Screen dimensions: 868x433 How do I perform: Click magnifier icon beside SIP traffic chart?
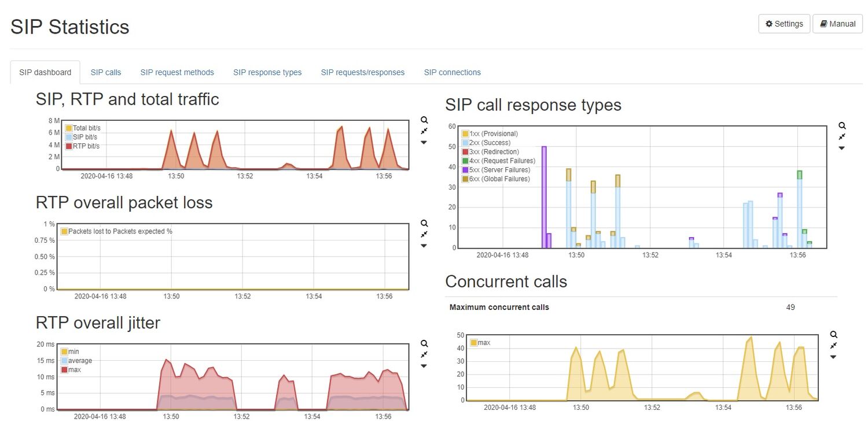coord(424,120)
